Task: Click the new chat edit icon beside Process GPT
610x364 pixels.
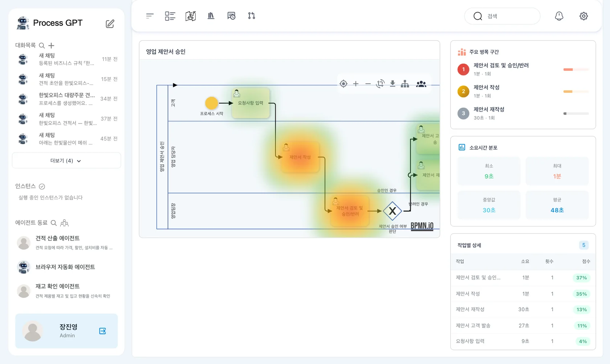Action: tap(110, 24)
